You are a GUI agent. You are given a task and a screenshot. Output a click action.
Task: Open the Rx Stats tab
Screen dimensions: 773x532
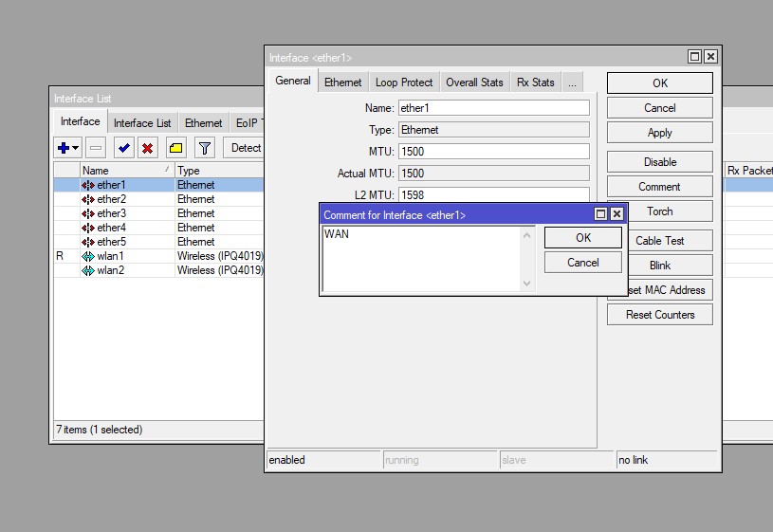click(535, 83)
